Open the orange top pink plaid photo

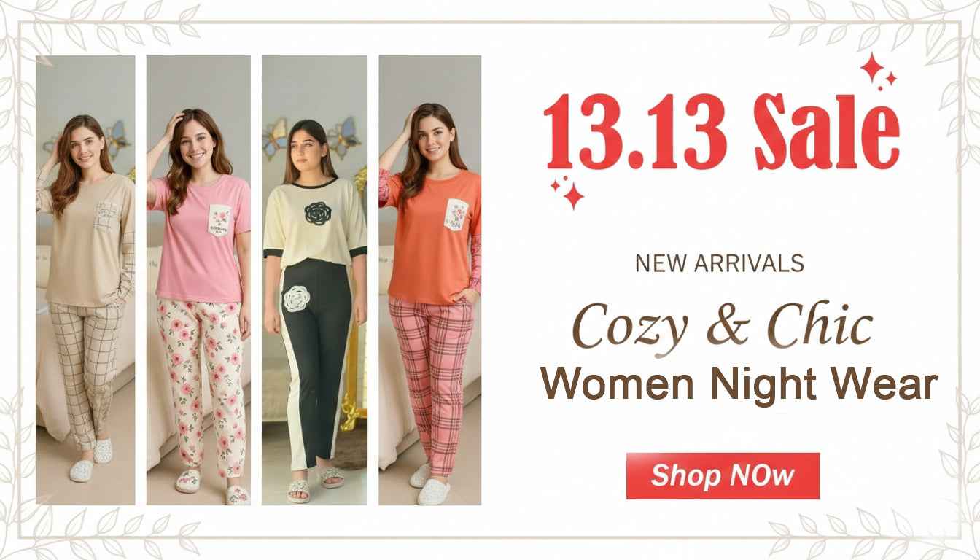[x=429, y=280]
